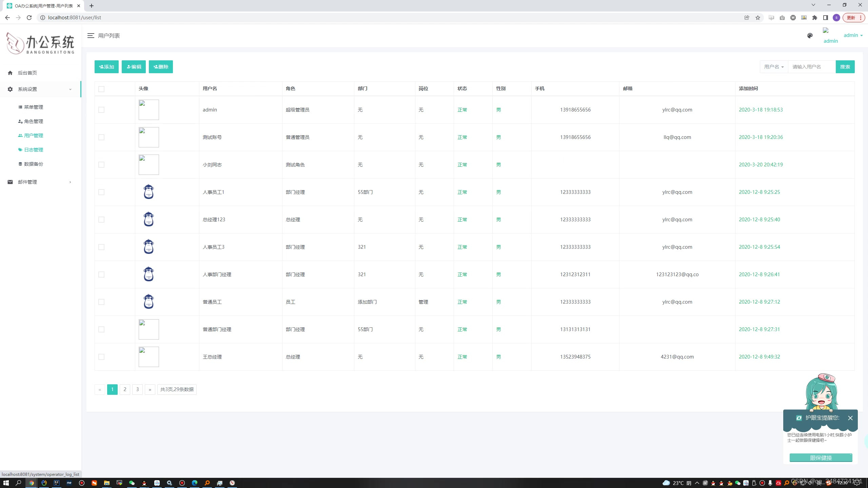Click the 角色管理 role icon in sidebar

[20, 121]
